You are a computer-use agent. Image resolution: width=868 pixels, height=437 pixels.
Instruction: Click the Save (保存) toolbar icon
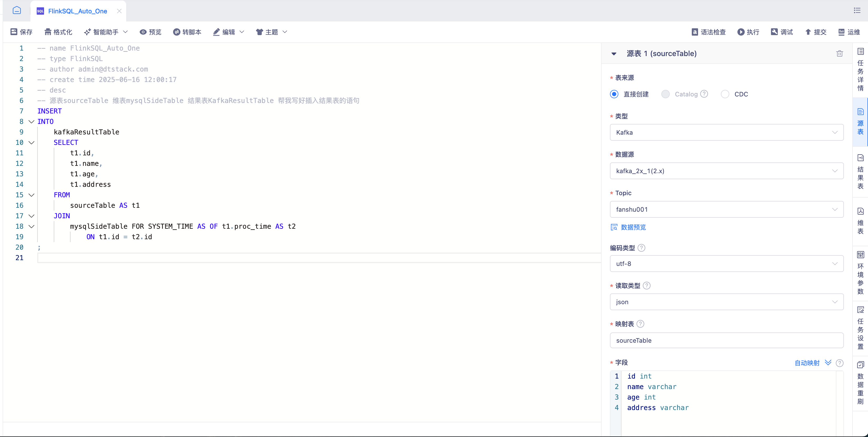coord(14,32)
